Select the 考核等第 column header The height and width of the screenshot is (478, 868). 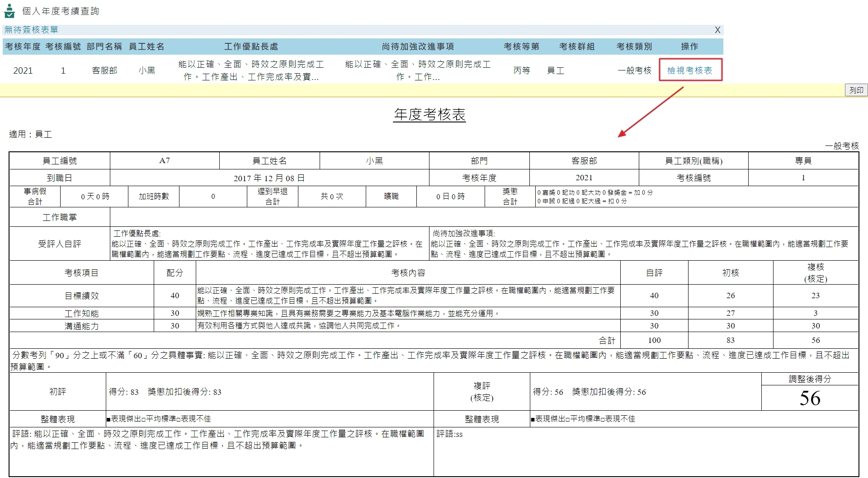click(x=522, y=47)
